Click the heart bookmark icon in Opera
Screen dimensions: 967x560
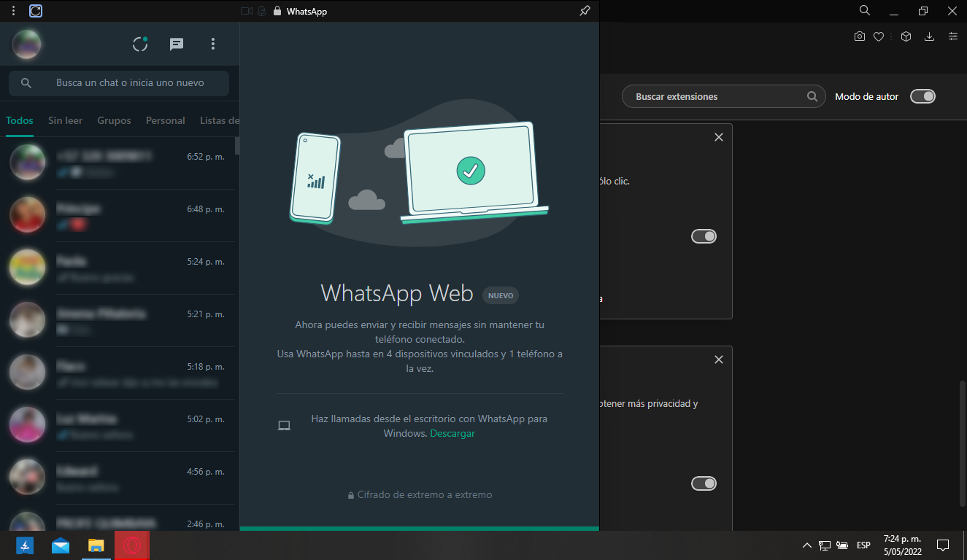(879, 36)
